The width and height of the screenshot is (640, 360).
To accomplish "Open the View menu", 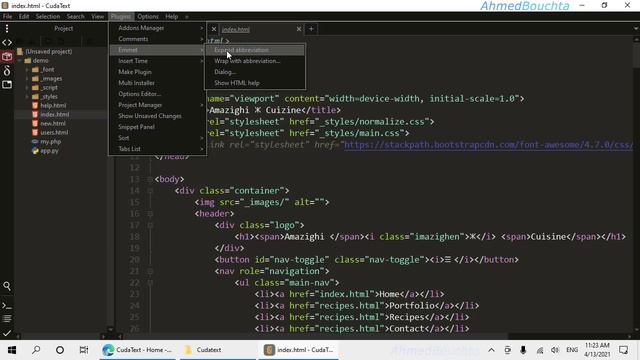I will [98, 17].
